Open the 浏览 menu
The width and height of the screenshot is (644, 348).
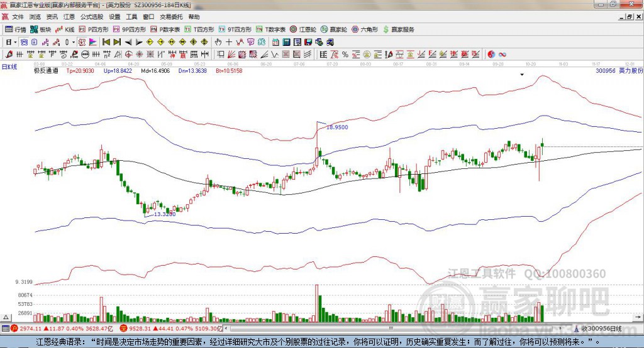pos(35,17)
